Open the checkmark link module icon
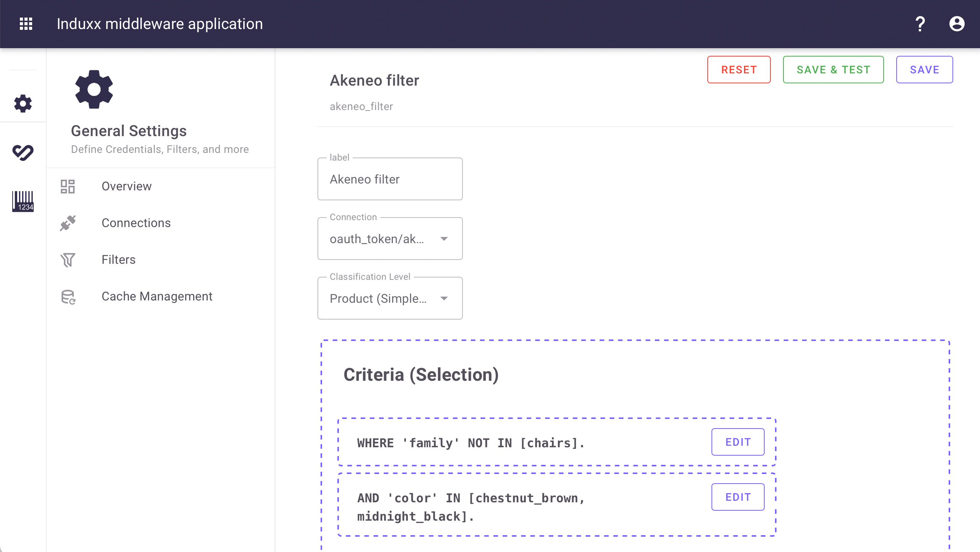The image size is (980, 552). tap(23, 152)
